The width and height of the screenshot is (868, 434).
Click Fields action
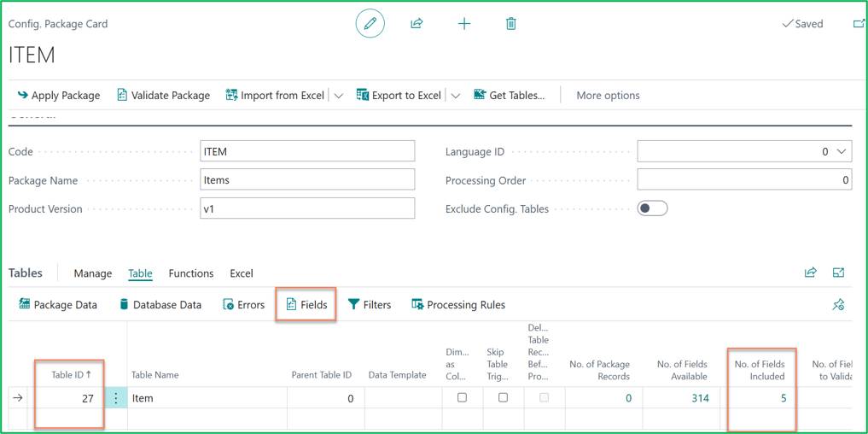tap(306, 304)
